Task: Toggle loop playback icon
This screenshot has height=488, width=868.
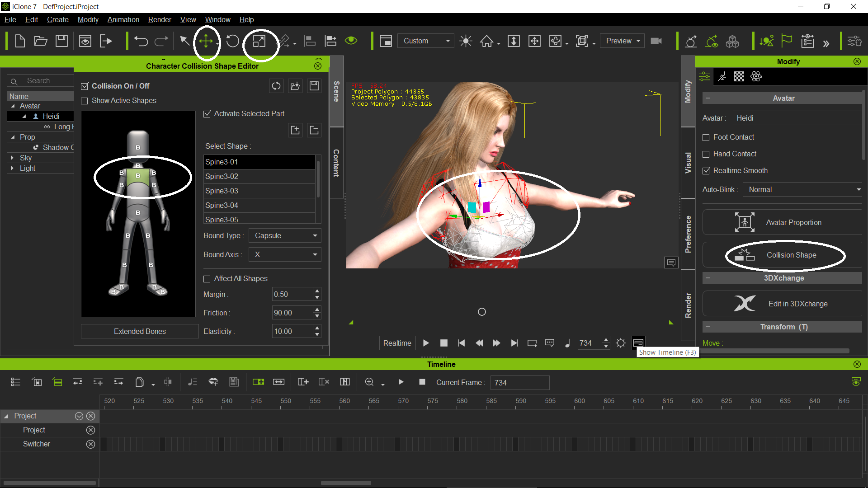Action: point(532,343)
